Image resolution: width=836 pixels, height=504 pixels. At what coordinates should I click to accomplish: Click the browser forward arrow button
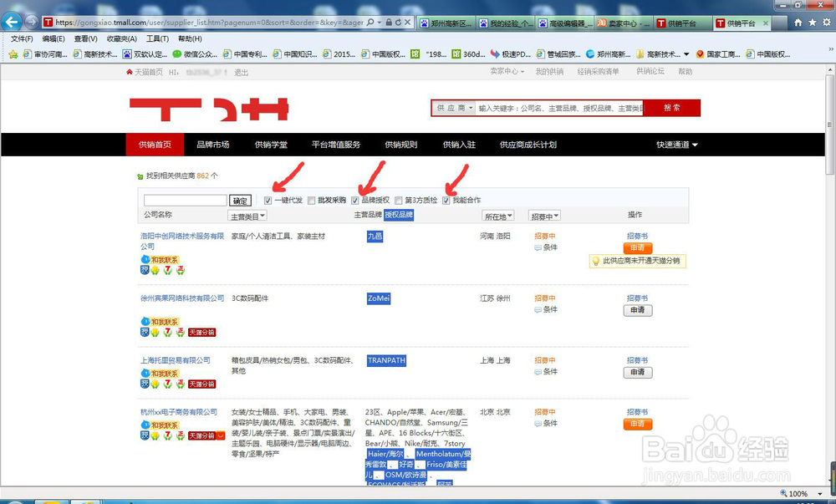coord(32,22)
